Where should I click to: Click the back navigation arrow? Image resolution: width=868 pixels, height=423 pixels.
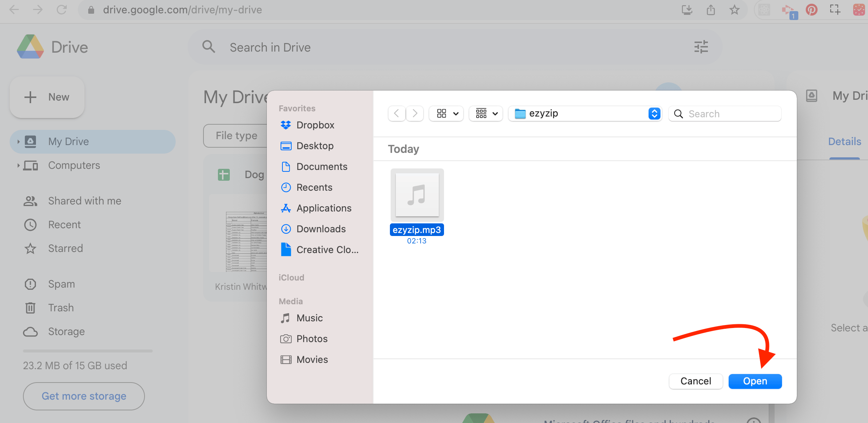coord(396,114)
